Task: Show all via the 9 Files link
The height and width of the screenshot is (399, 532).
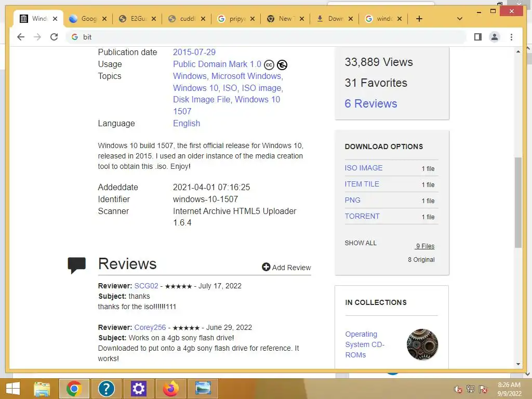Action: [x=425, y=246]
